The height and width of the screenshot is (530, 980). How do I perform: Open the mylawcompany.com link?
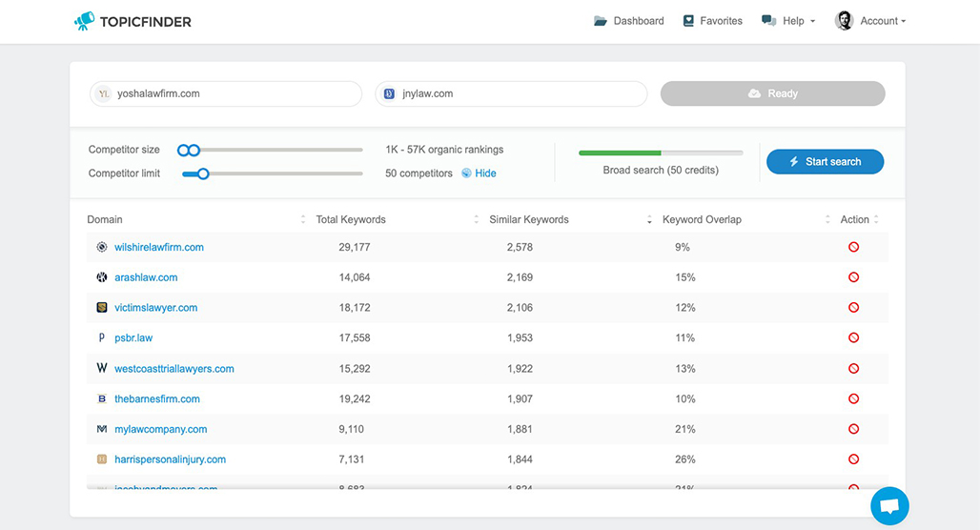[160, 429]
